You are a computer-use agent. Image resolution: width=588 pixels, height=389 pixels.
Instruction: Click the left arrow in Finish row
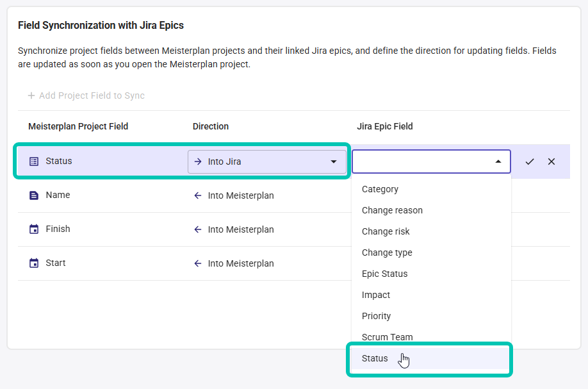[198, 229]
